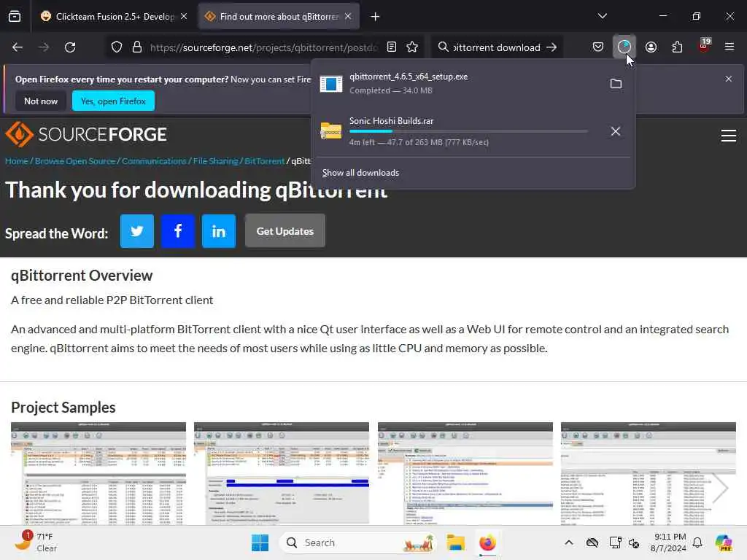Viewport: 747px width, 560px height.
Task: Show qbittorrent setup file in folder
Action: (x=616, y=84)
